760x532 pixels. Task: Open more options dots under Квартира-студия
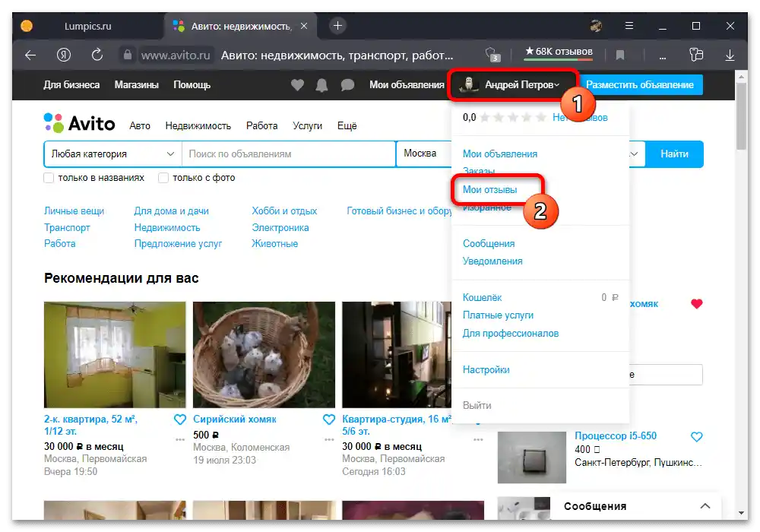coord(478,439)
